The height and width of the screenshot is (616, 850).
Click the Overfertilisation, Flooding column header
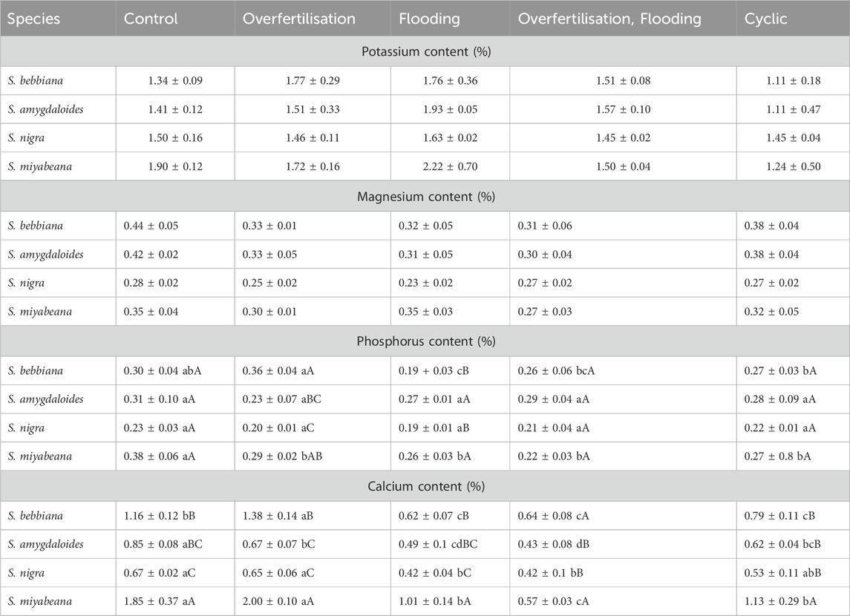click(x=609, y=19)
